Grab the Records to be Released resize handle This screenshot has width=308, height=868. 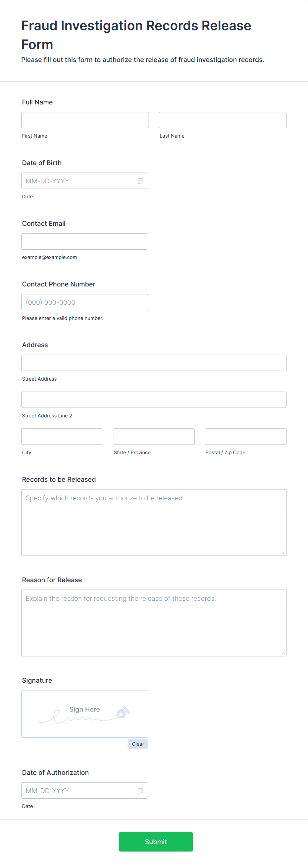283,552
